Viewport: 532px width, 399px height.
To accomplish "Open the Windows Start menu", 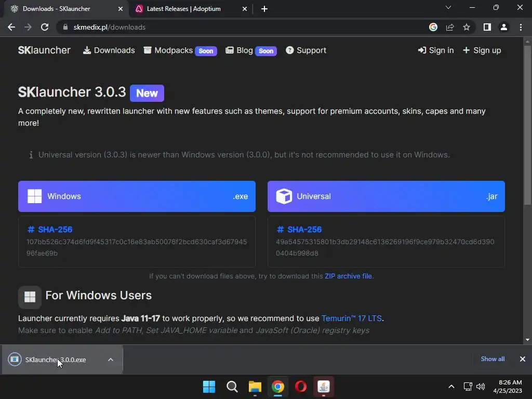I will tap(209, 387).
